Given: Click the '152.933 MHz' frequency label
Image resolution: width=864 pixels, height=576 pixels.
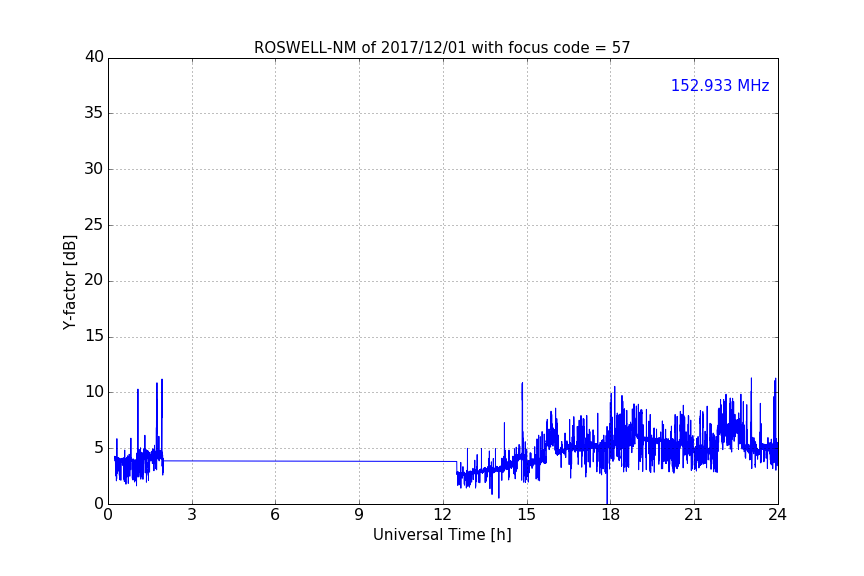Looking at the screenshot, I should click(x=720, y=85).
